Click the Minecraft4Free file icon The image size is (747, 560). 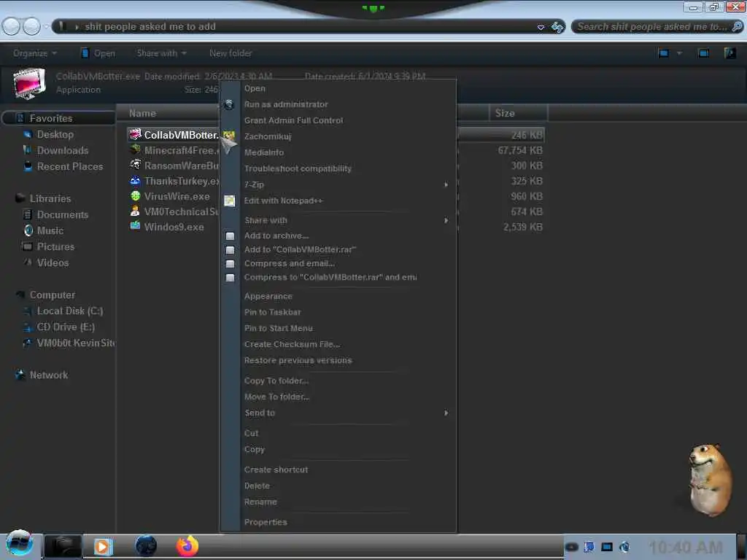click(x=135, y=150)
